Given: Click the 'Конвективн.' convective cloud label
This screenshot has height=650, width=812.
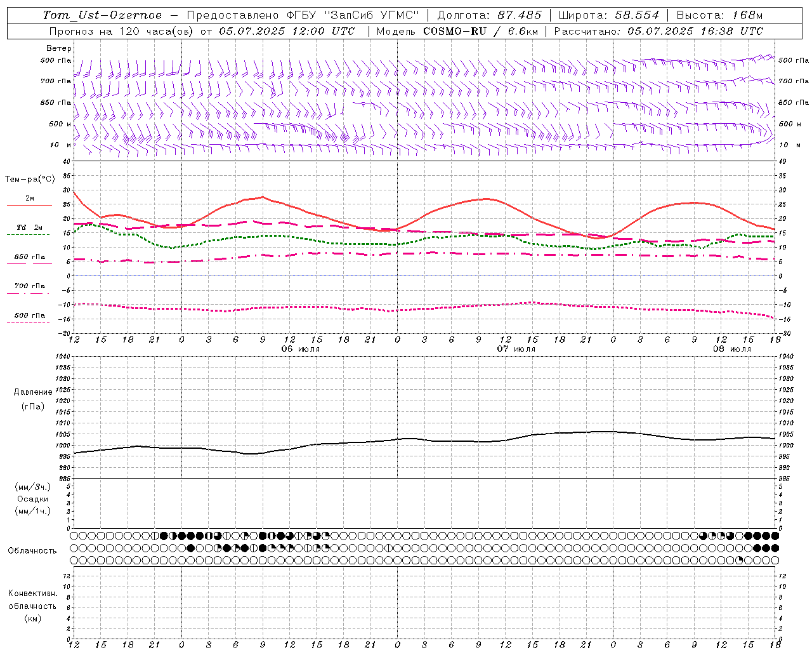Looking at the screenshot, I should click(33, 594).
